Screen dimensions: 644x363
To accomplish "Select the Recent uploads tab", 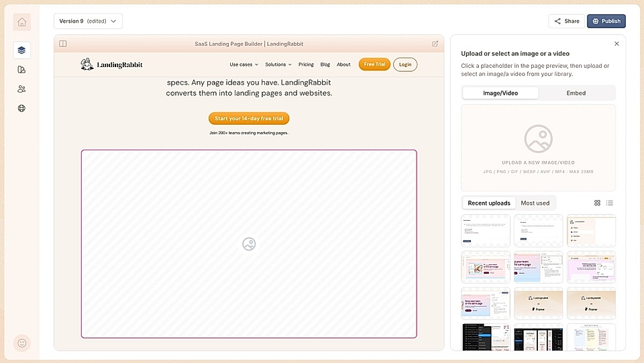I will [x=489, y=203].
